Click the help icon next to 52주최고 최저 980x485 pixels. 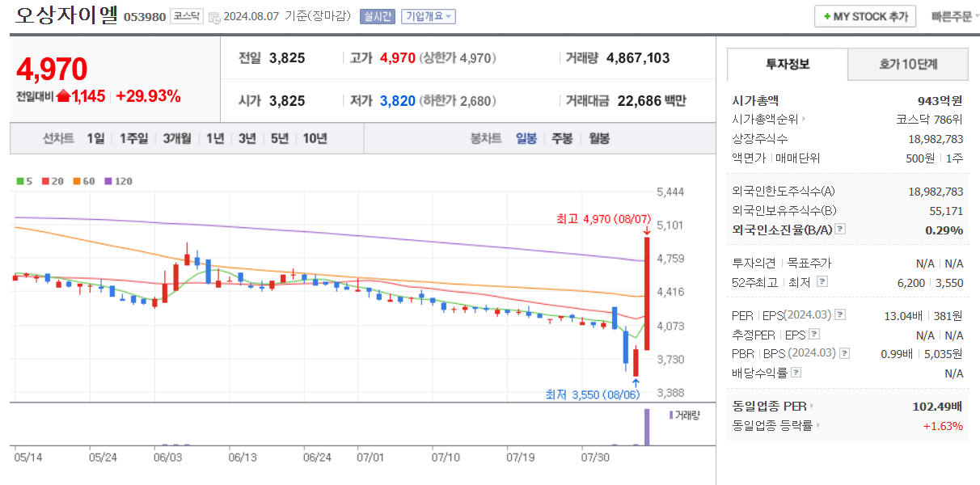point(822,281)
